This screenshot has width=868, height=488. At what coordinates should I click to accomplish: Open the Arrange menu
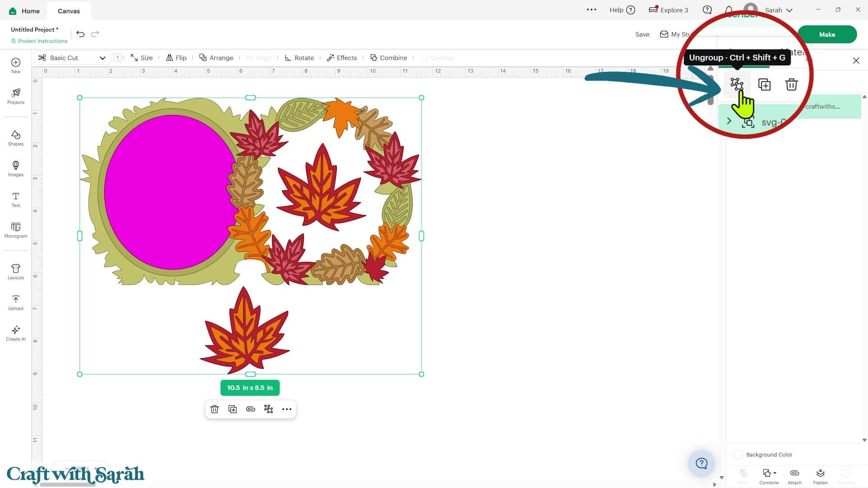216,58
